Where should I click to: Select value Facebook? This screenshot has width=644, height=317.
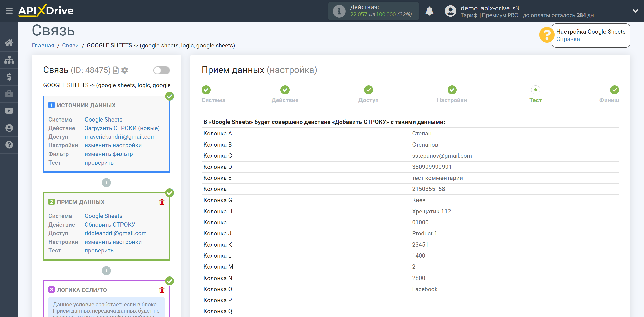click(x=425, y=289)
